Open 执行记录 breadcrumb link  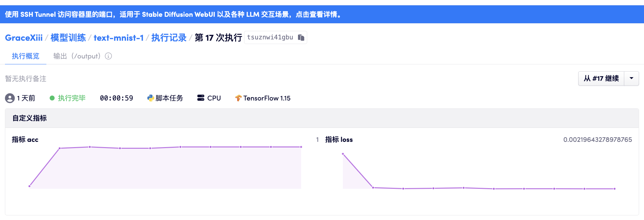click(x=169, y=38)
